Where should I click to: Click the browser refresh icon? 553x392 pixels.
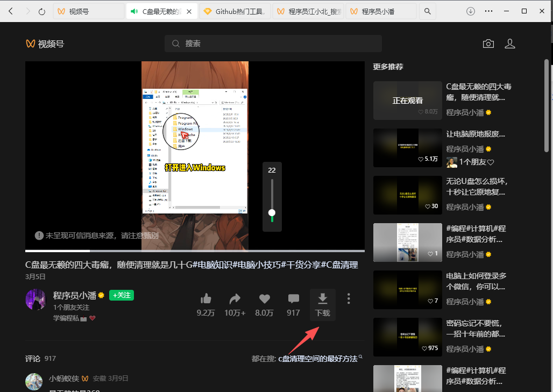click(x=42, y=11)
